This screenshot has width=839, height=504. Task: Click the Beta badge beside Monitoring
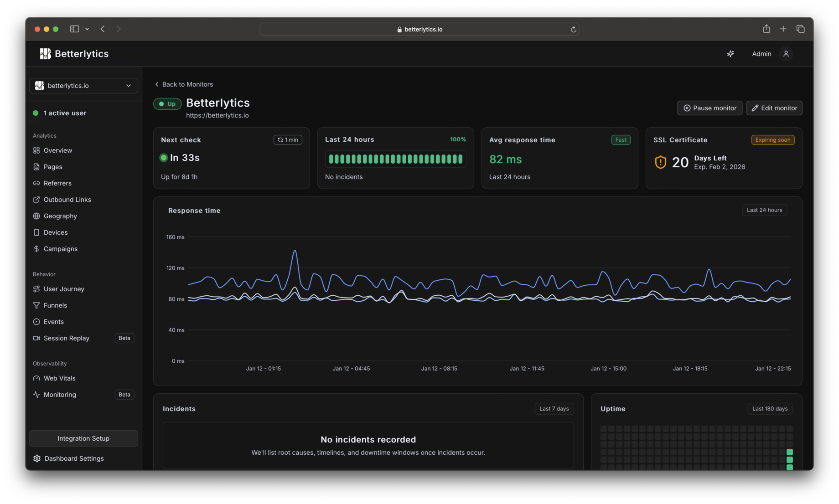[124, 395]
